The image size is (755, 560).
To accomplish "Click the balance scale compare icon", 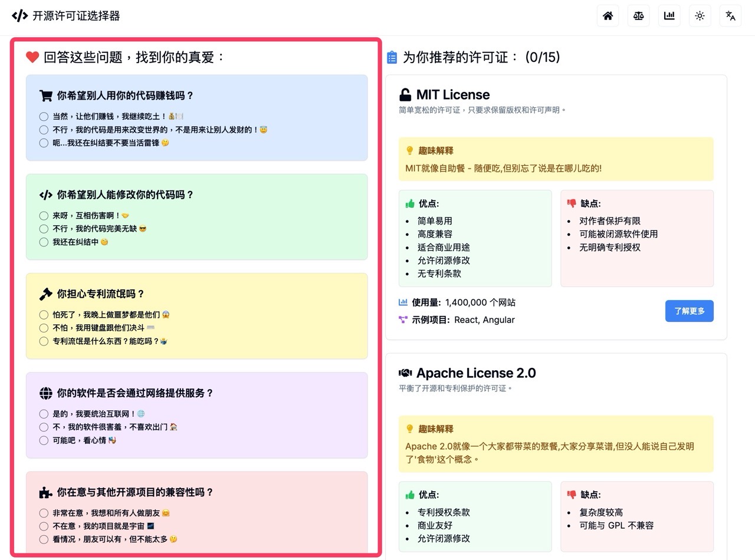I will tap(638, 16).
